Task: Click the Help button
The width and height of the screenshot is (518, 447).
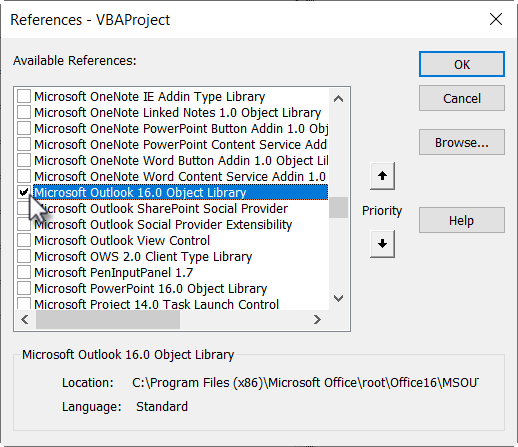Action: (462, 220)
